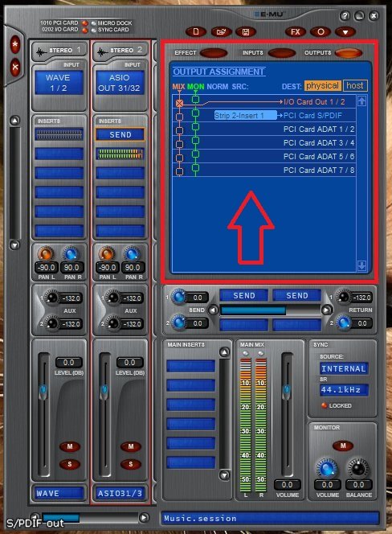Open the FX palette button
392x534 pixels.
(295, 32)
